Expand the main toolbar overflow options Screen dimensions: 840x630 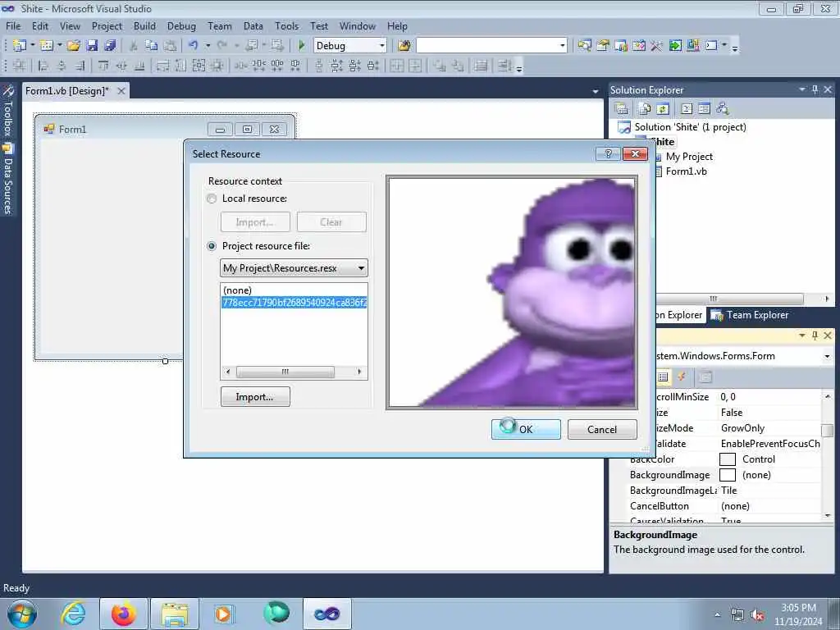(x=735, y=47)
